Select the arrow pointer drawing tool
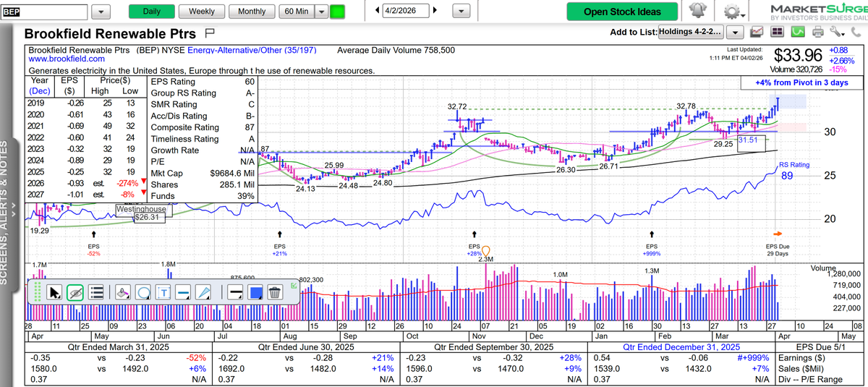 [54, 292]
